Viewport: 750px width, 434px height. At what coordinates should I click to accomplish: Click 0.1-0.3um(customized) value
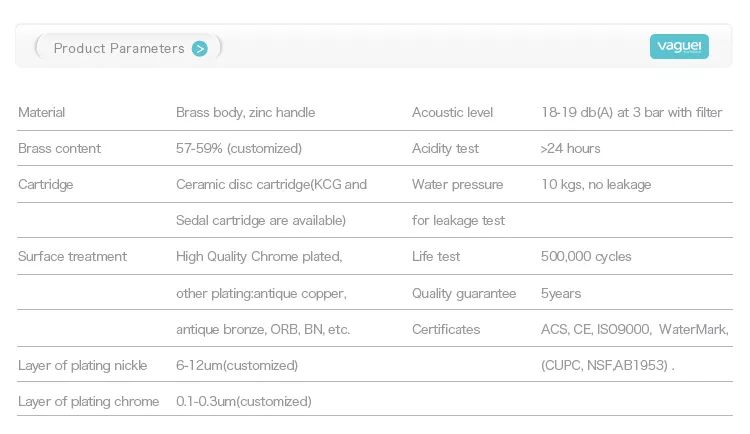[243, 401]
